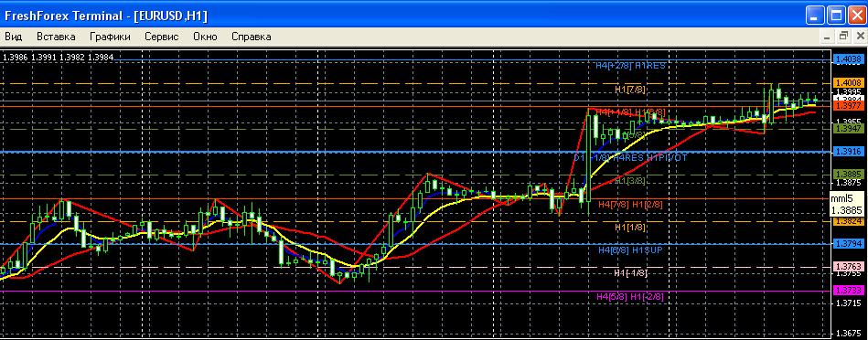Viewport: 868px width, 340px height.
Task: Select the 'H4[+1/8] H1[6/8]' level label
Action: pyautogui.click(x=630, y=112)
